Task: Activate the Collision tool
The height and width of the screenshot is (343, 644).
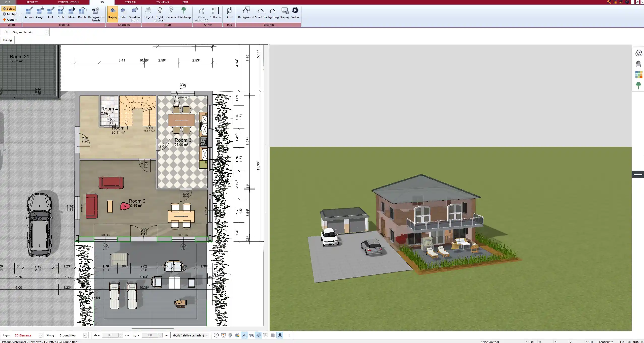Action: click(x=215, y=13)
